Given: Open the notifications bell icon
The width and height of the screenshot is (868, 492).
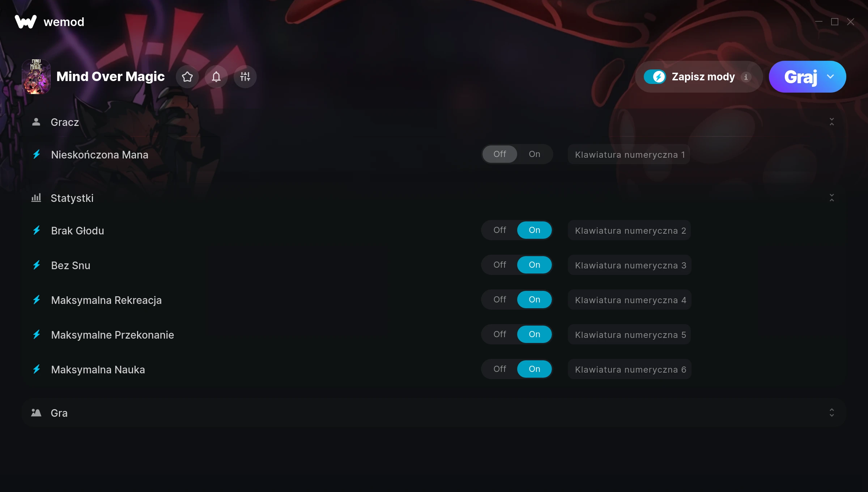Looking at the screenshot, I should (216, 77).
